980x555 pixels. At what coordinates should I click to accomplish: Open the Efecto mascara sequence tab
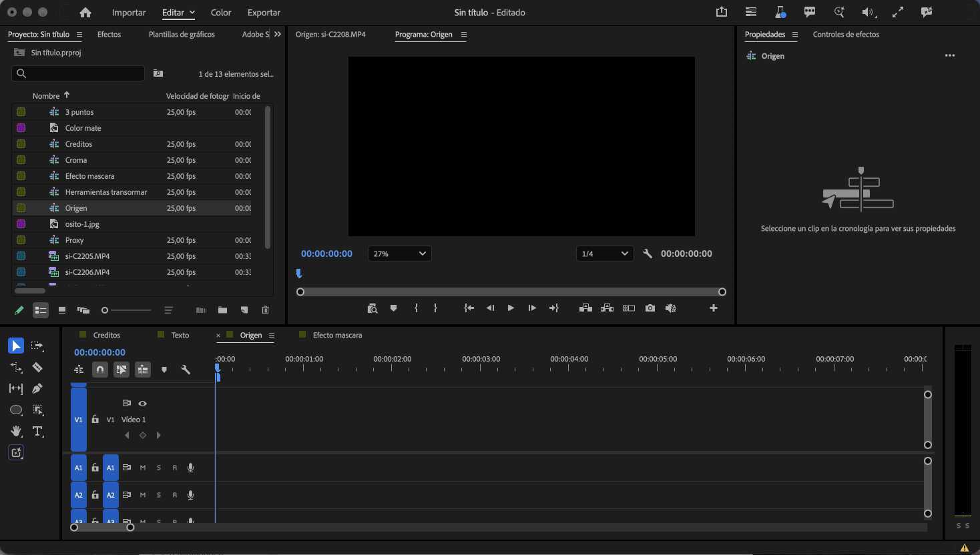pyautogui.click(x=338, y=335)
